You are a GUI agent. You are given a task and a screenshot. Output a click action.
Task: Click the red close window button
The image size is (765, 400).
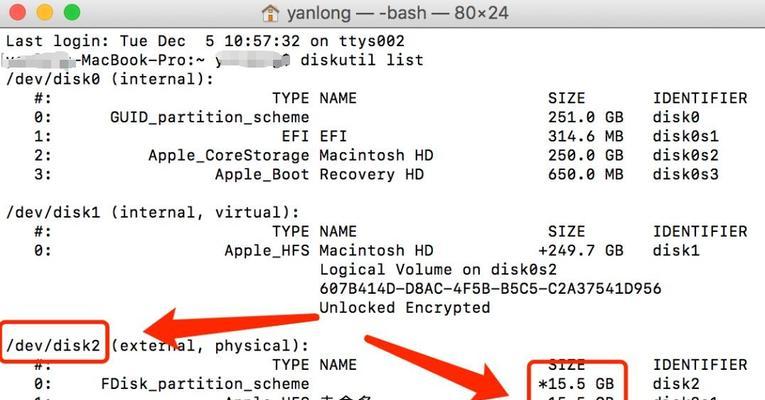click(18, 13)
